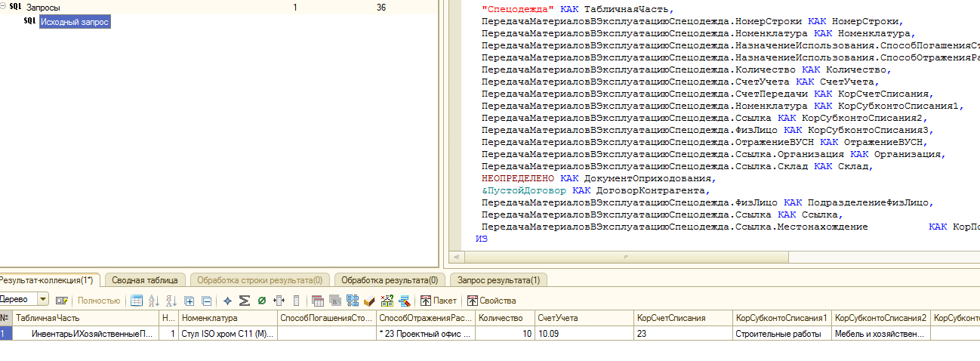Click the ТабличнаяЧасть column header
The width and height of the screenshot is (980, 361).
pyautogui.click(x=86, y=319)
